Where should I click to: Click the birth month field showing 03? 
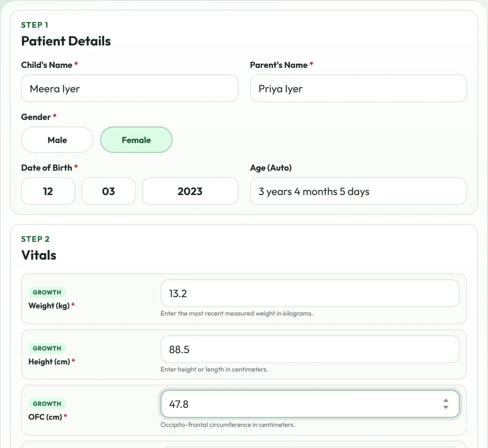(x=108, y=191)
